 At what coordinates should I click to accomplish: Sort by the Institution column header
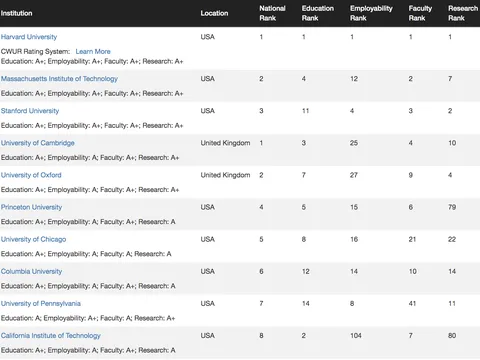17,13
